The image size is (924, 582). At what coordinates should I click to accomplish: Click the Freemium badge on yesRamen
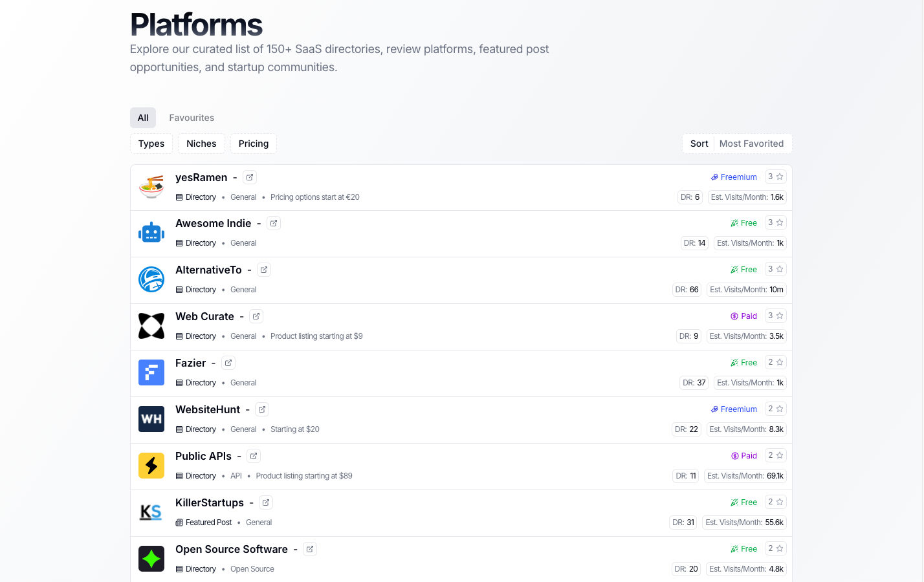coord(734,177)
